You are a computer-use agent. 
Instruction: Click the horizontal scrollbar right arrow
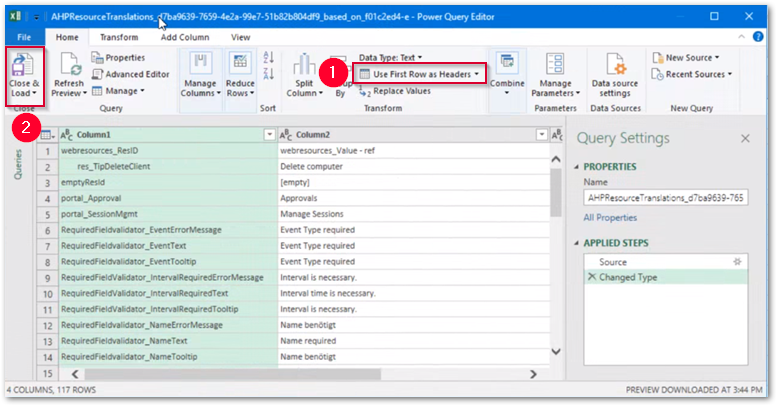pos(533,374)
